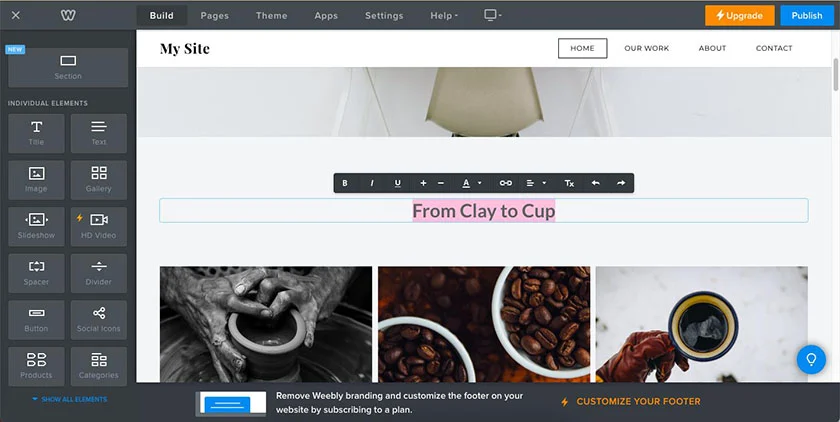
Task: Open the Settings tab
Action: pyautogui.click(x=384, y=16)
